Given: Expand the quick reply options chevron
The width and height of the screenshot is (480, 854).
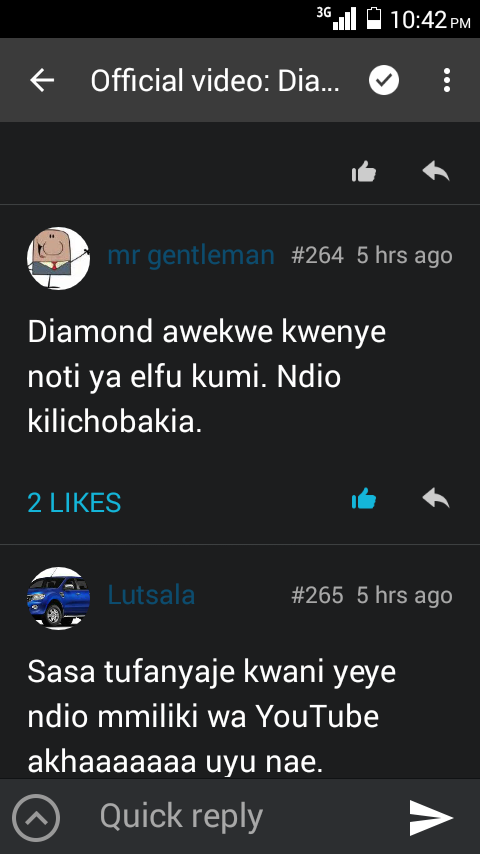Looking at the screenshot, I should 36,818.
